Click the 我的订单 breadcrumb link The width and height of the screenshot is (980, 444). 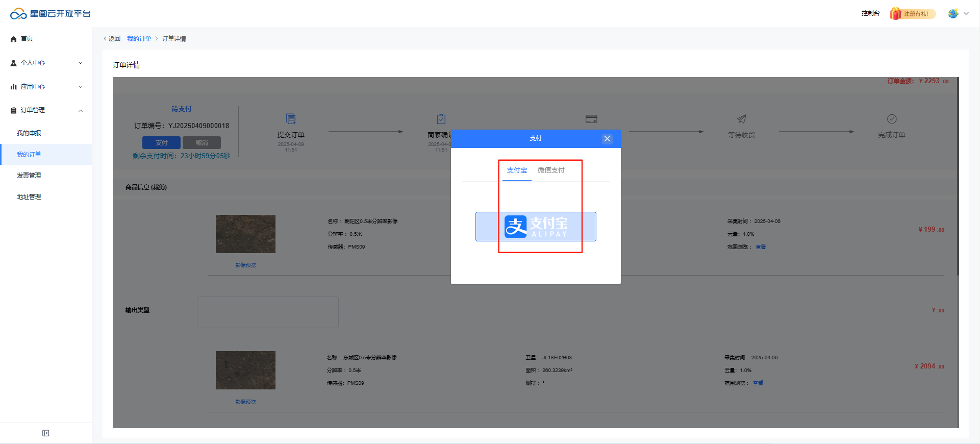139,39
